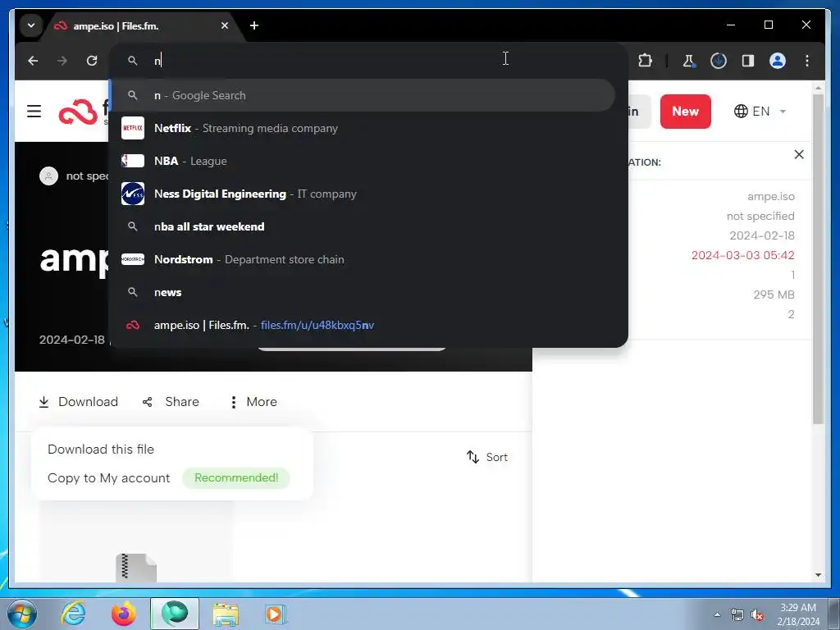Go forward with the browser forward arrow

pyautogui.click(x=62, y=61)
